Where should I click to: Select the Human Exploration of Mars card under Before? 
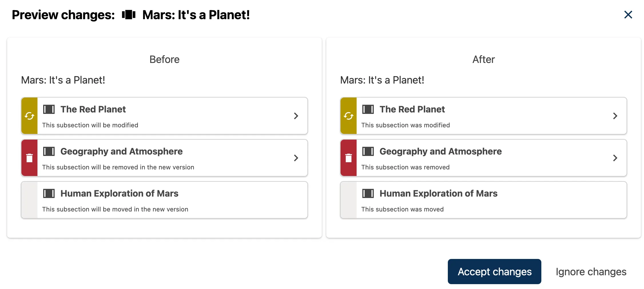pyautogui.click(x=164, y=200)
